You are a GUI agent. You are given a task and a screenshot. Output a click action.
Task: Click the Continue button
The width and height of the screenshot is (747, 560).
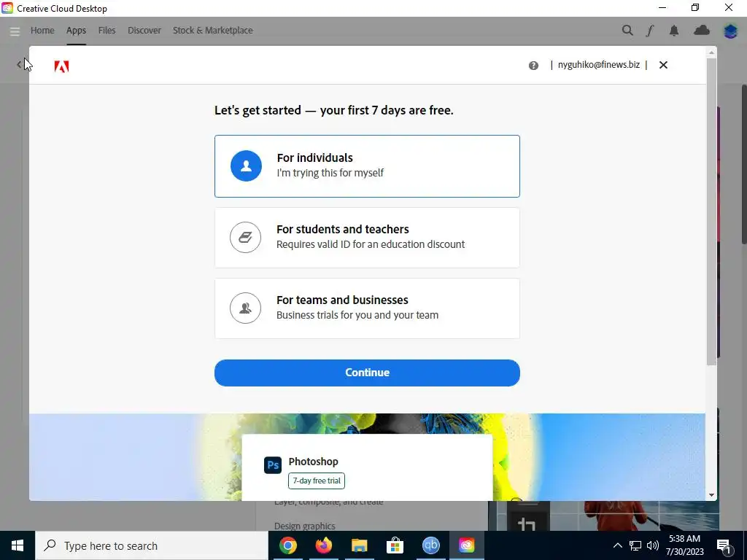pos(367,373)
